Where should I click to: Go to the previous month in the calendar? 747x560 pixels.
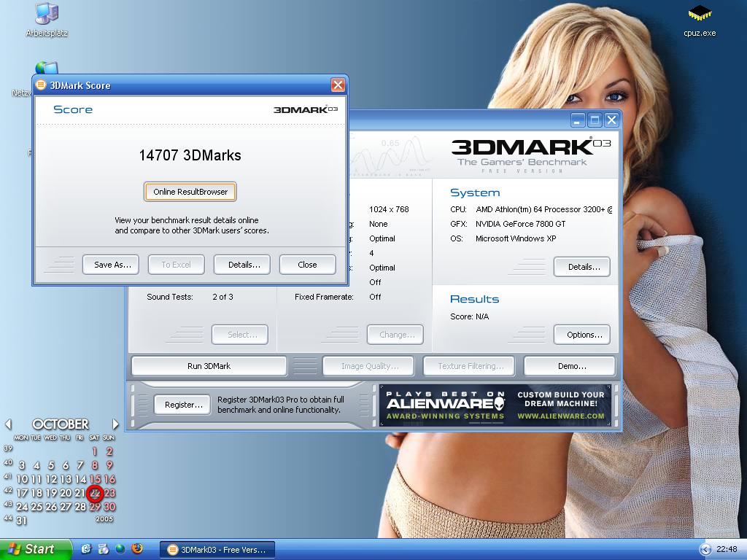[x=7, y=424]
